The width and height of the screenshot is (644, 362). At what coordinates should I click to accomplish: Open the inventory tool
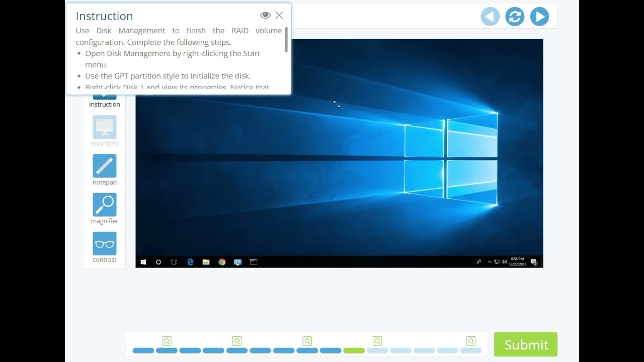pyautogui.click(x=105, y=131)
